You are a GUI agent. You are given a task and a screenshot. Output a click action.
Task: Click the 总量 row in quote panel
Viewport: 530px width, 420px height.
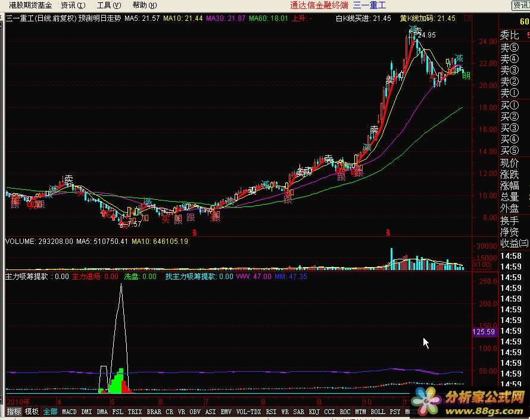[515, 196]
